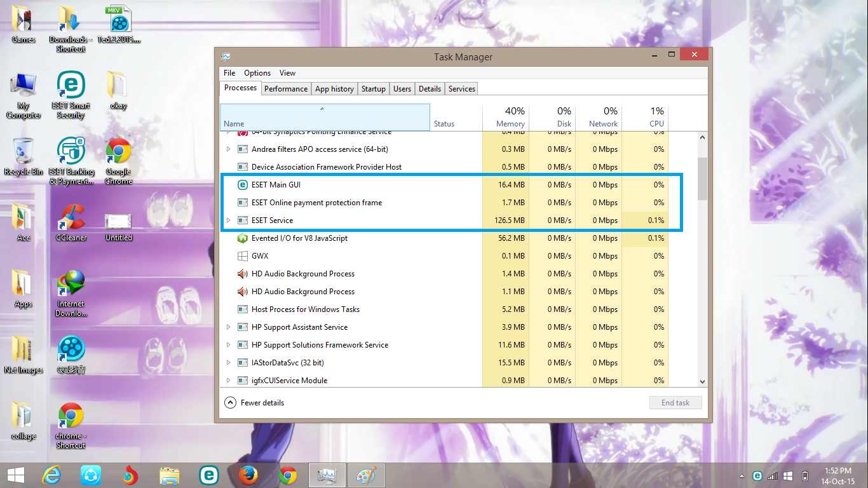Select the Internet Download Manager desktop shortcut
Screen dimensions: 868x488
71,294
